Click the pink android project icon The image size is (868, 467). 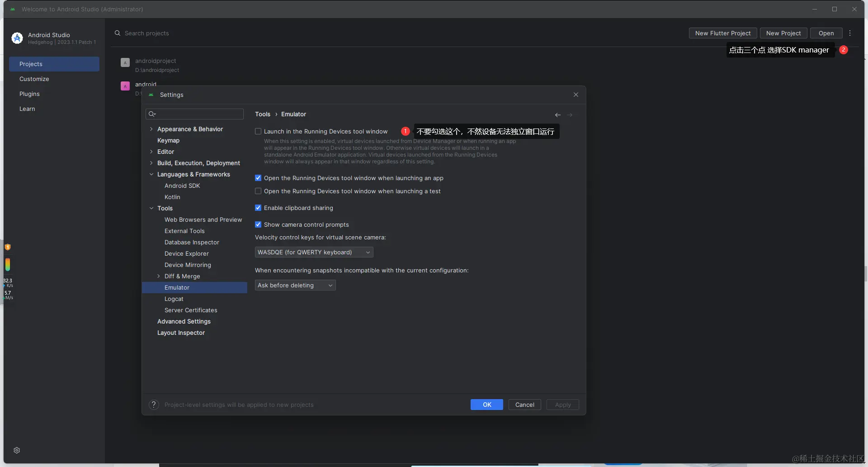click(125, 86)
